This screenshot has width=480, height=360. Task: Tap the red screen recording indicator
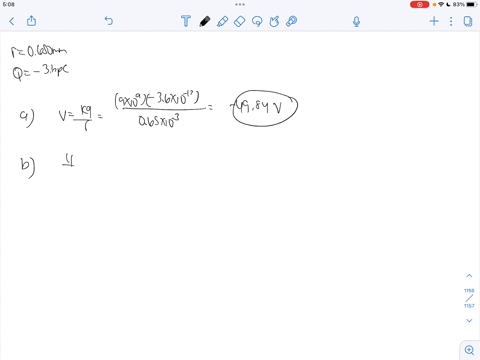click(x=419, y=5)
